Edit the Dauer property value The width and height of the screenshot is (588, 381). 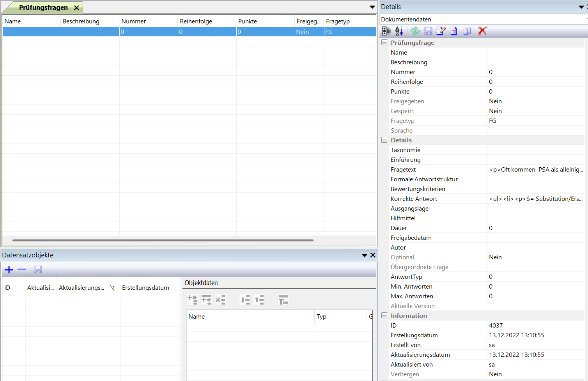pyautogui.click(x=536, y=228)
